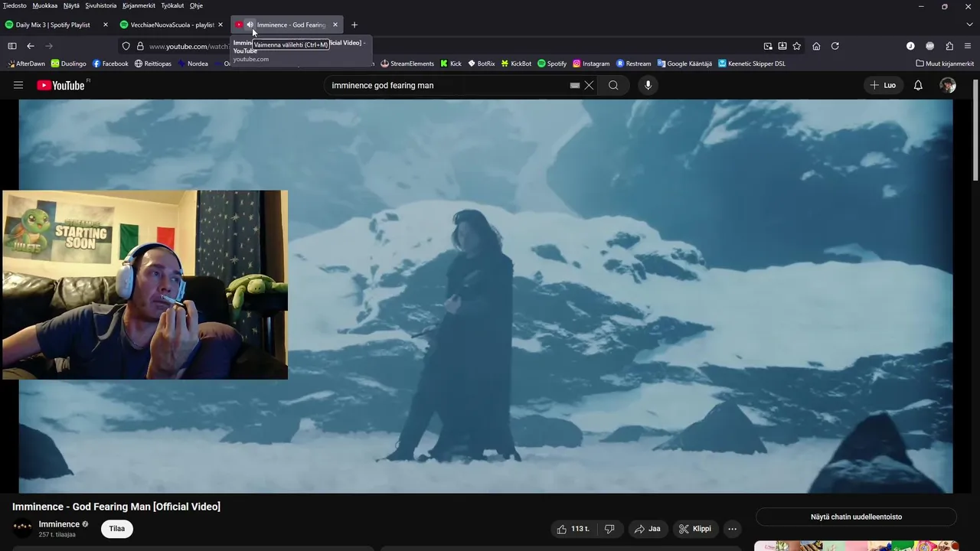This screenshot has height=551, width=980.
Task: Close the Daily Mix 3 tab
Action: (x=106, y=24)
